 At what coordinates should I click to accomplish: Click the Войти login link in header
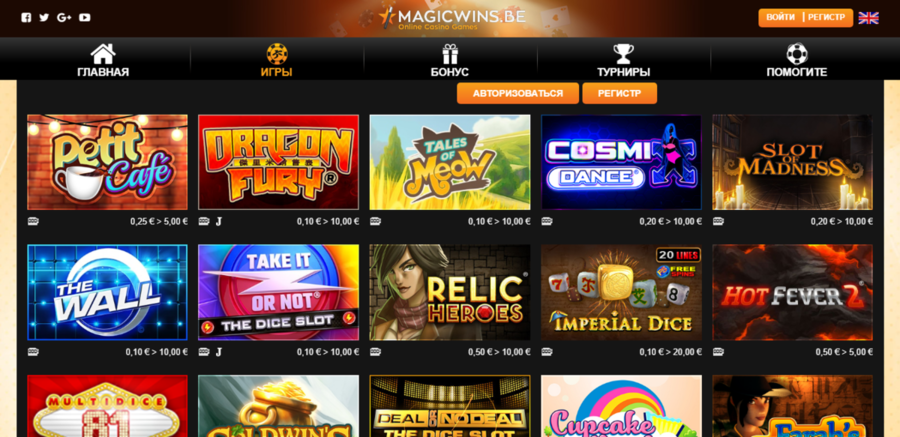tap(781, 18)
